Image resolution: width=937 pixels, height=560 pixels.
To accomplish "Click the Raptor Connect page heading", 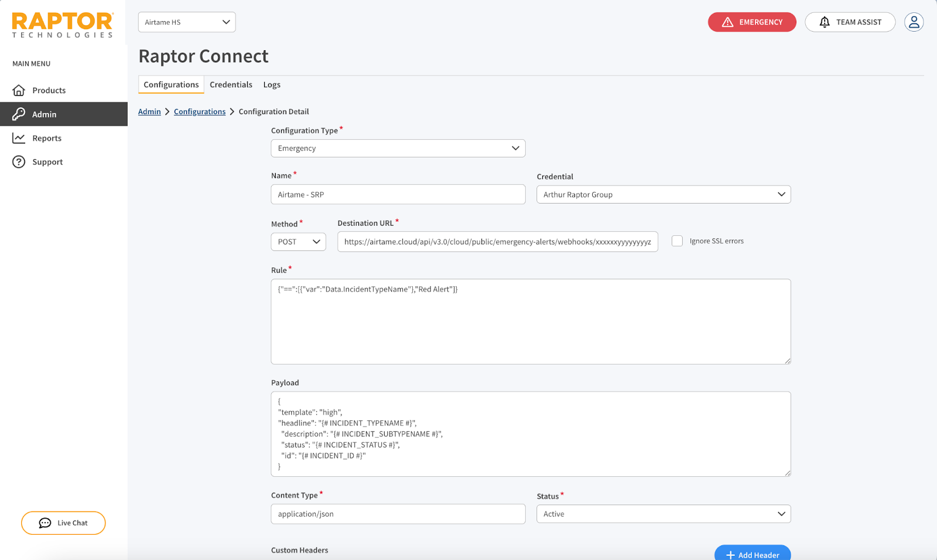I will (x=203, y=56).
